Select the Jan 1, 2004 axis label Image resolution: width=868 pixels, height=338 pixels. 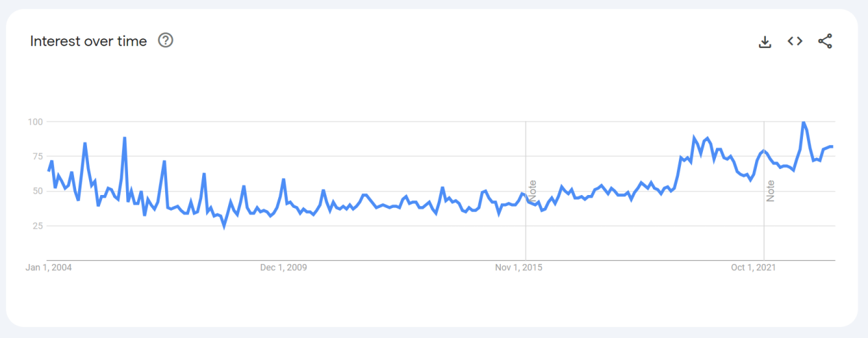pyautogui.click(x=49, y=268)
